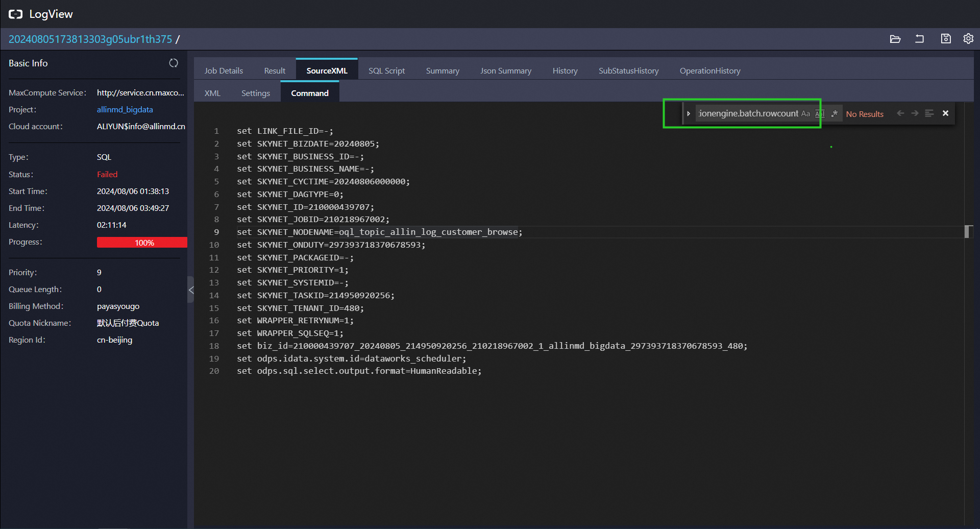Click line number 20 in gutter
980x529 pixels.
214,371
